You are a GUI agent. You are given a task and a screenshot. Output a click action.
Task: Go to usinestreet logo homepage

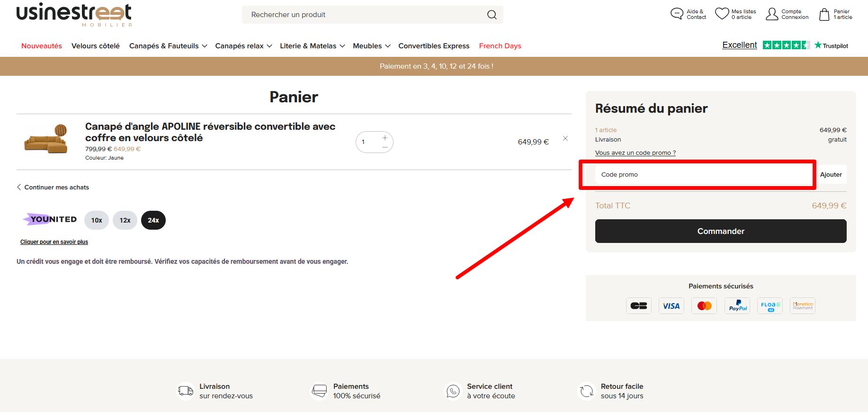coord(74,14)
